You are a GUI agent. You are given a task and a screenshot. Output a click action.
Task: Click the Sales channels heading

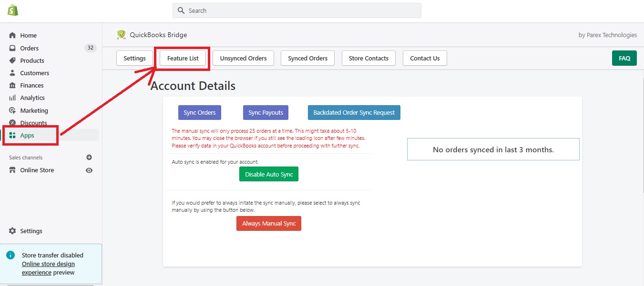[26, 158]
